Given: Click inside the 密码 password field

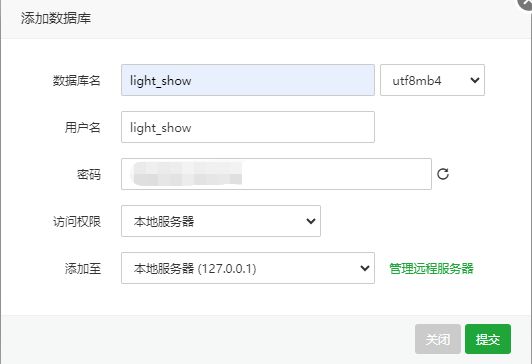Looking at the screenshot, I should [x=276, y=174].
